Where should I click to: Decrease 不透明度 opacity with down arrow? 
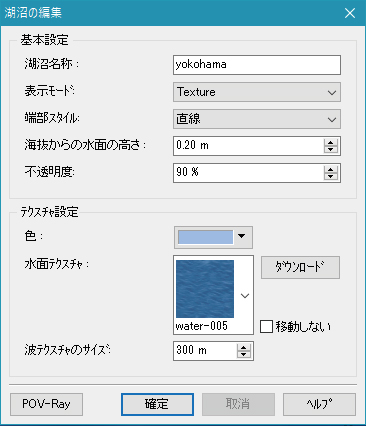pyautogui.click(x=330, y=176)
